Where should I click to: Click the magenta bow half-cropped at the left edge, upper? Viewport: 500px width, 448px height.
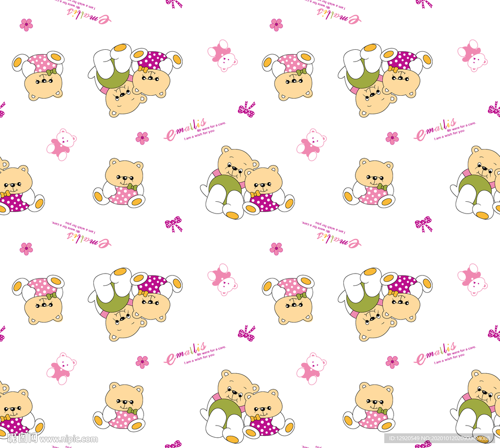point(2,109)
